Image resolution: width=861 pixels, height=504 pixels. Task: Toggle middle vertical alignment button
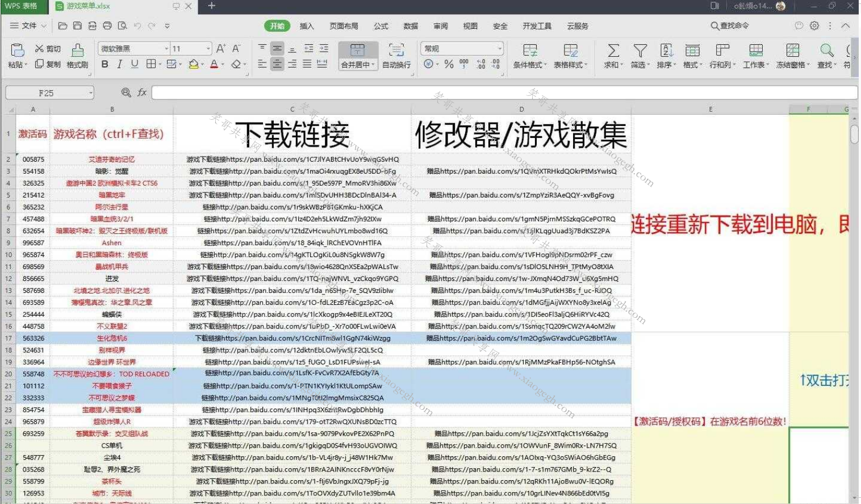pyautogui.click(x=277, y=49)
